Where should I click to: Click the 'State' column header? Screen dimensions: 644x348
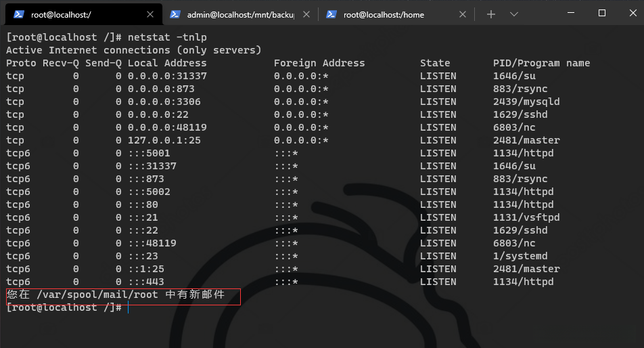pos(435,63)
